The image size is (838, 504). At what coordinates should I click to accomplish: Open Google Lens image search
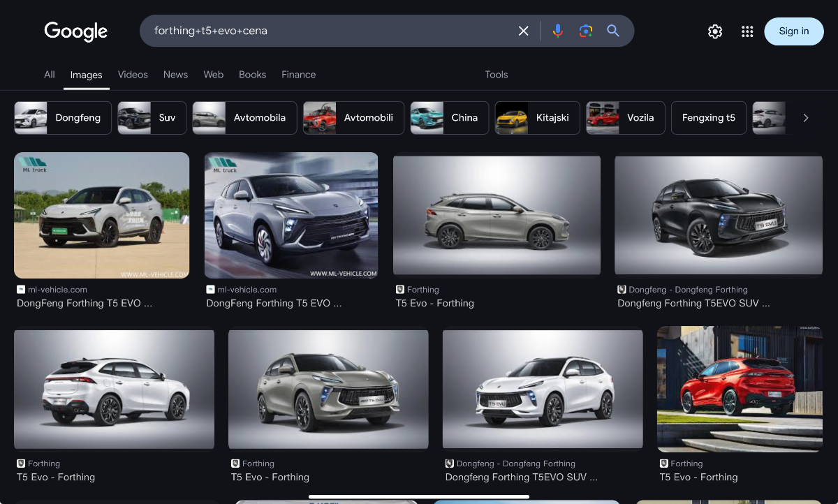click(x=585, y=31)
